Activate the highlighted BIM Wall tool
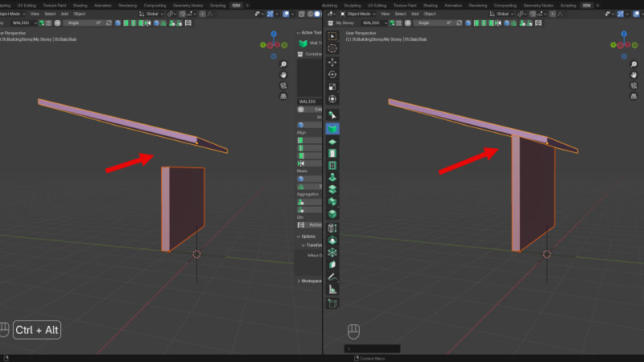The image size is (644, 362). click(332, 128)
